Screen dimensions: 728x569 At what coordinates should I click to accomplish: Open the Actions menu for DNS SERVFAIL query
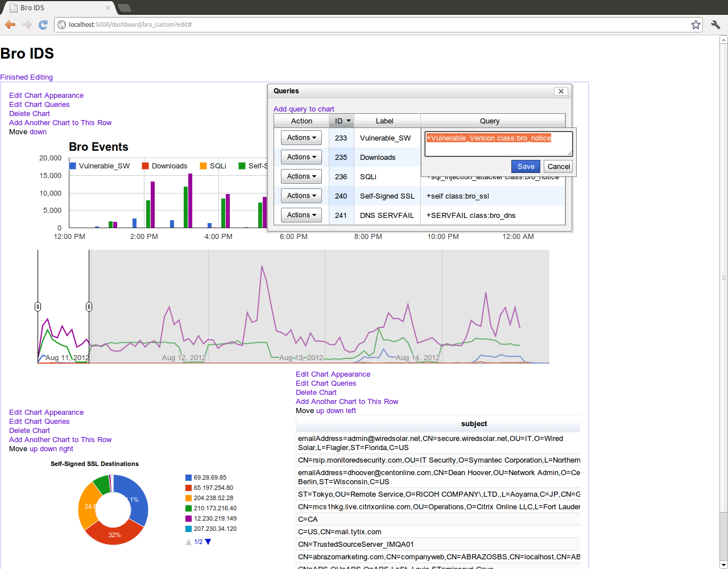point(301,215)
